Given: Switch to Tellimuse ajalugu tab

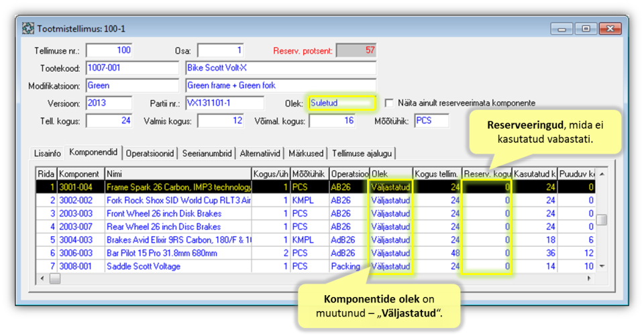Looking at the screenshot, I should (x=362, y=153).
